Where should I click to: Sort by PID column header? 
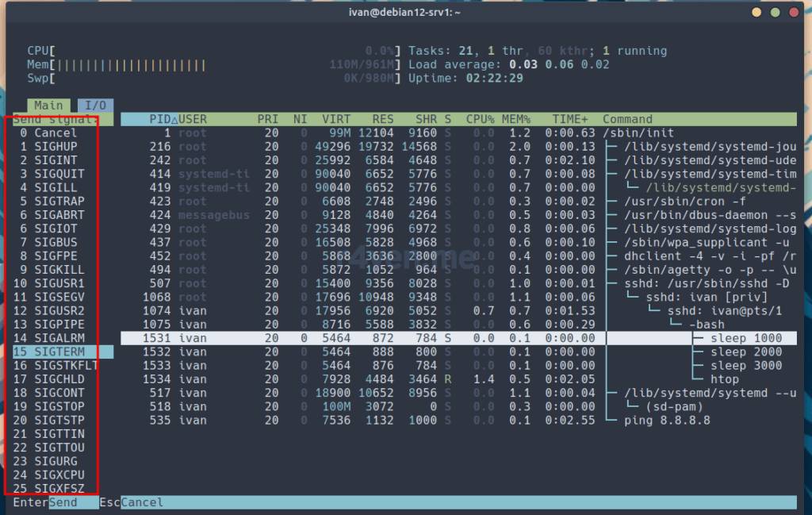[161, 119]
